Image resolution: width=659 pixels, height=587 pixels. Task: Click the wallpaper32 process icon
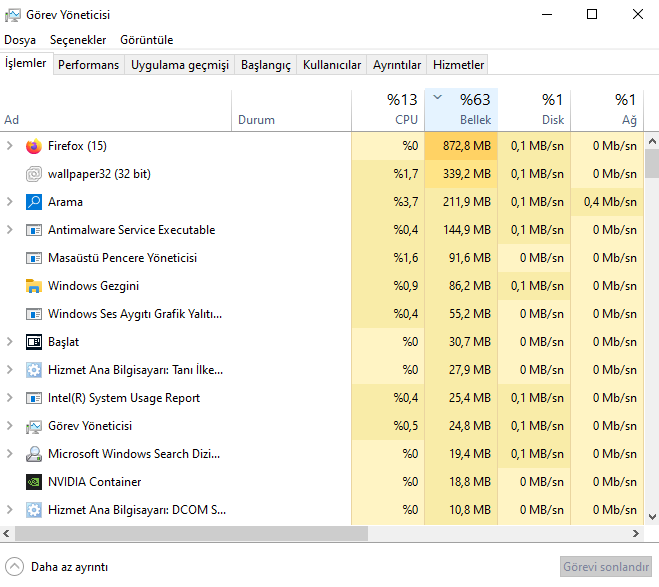point(33,174)
